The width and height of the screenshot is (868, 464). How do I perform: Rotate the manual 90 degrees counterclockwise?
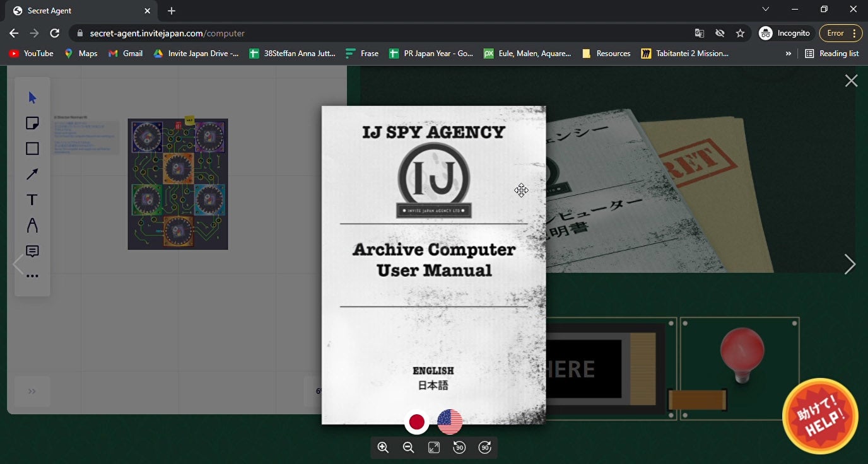pyautogui.click(x=459, y=448)
